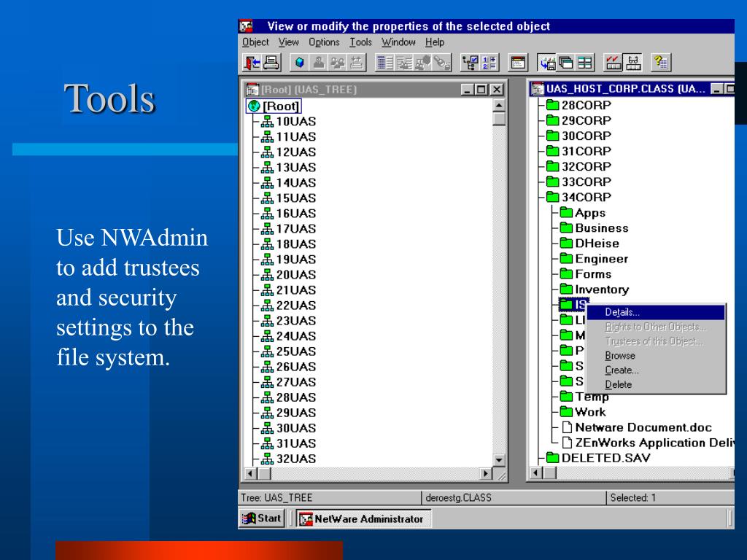Click the Save Settings toolbar icon

(547, 63)
